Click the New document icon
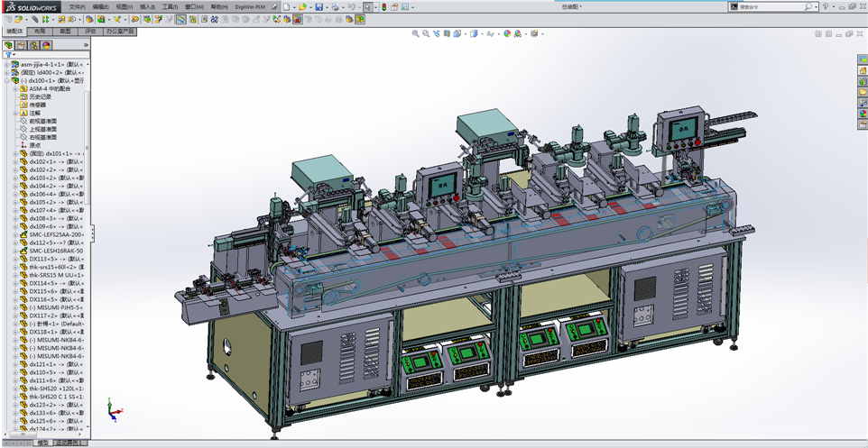Image resolution: width=868 pixels, height=448 pixels. tap(286, 7)
